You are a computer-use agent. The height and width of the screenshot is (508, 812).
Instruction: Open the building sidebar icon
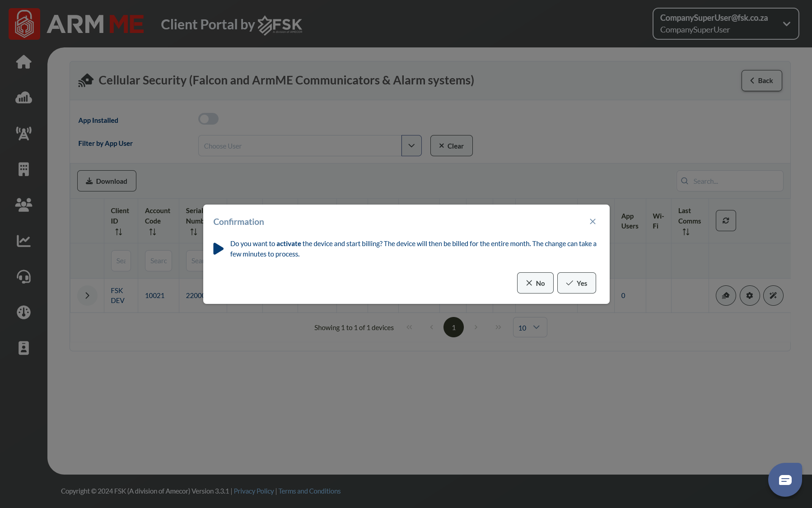point(23,169)
